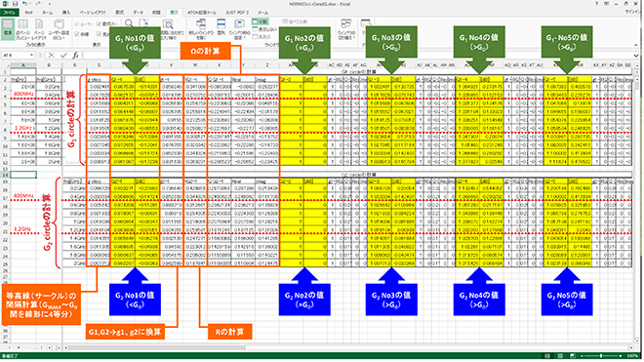Switch to Page Layout view icon
Screen dimensions: 644x362
coord(39,28)
